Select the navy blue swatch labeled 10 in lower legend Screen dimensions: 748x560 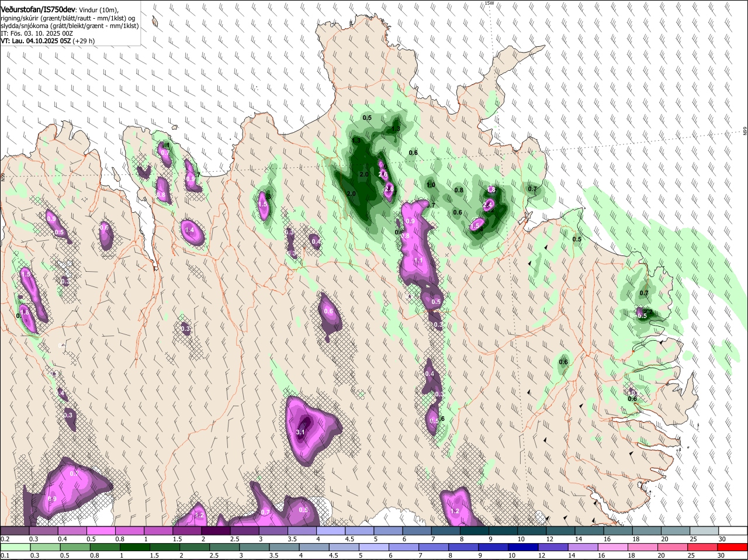(524, 547)
